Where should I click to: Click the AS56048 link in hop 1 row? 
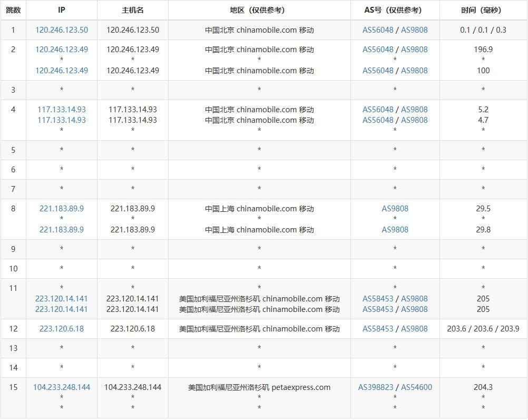coord(378,30)
